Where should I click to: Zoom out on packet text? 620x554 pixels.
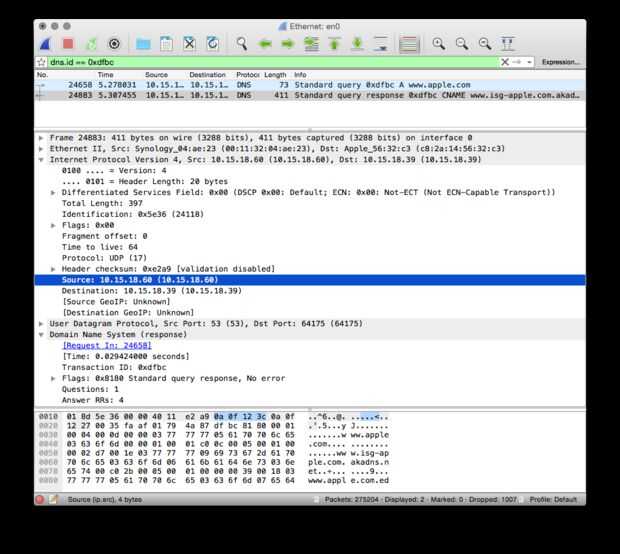(462, 43)
